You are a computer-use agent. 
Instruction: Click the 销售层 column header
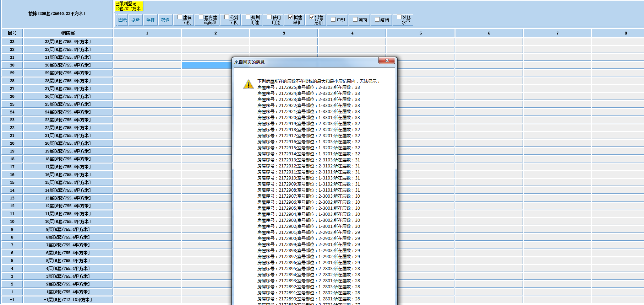pos(68,33)
